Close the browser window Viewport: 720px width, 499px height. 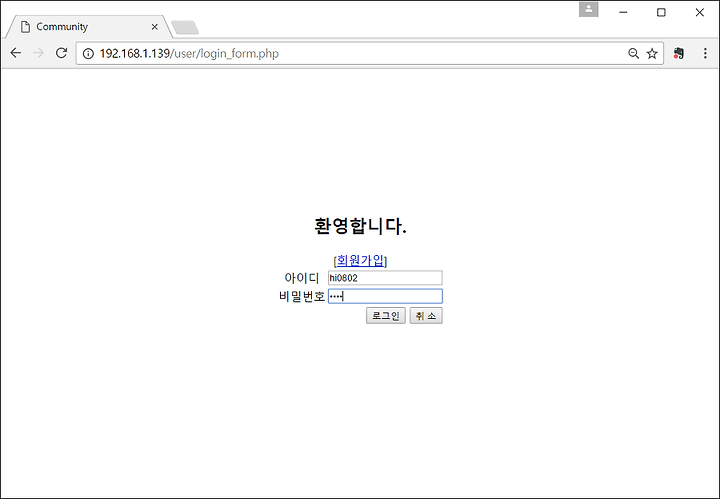[700, 12]
